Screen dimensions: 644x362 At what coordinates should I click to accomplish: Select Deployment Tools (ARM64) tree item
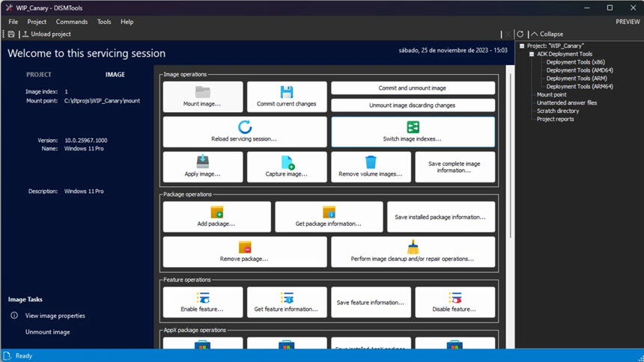click(580, 87)
